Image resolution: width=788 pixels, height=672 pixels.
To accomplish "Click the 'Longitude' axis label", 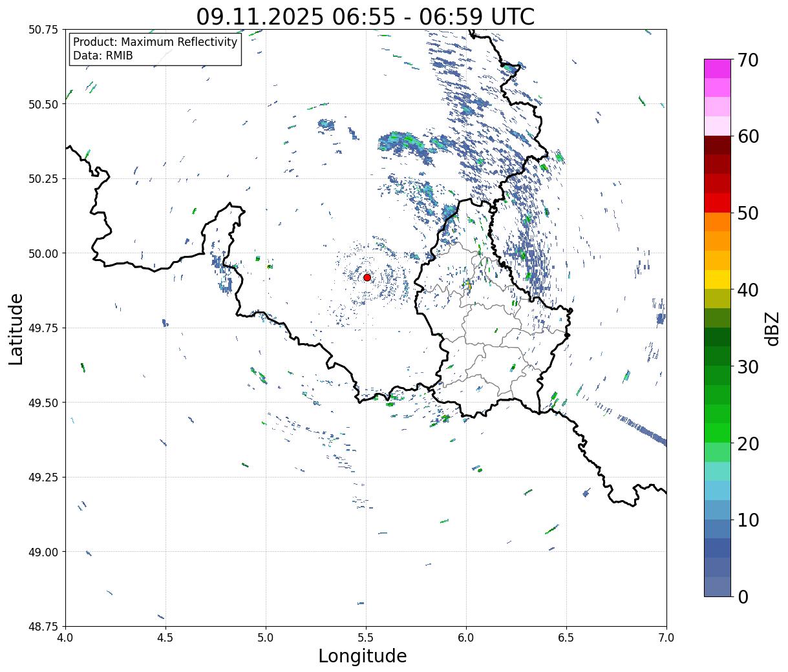I will pos(363,656).
